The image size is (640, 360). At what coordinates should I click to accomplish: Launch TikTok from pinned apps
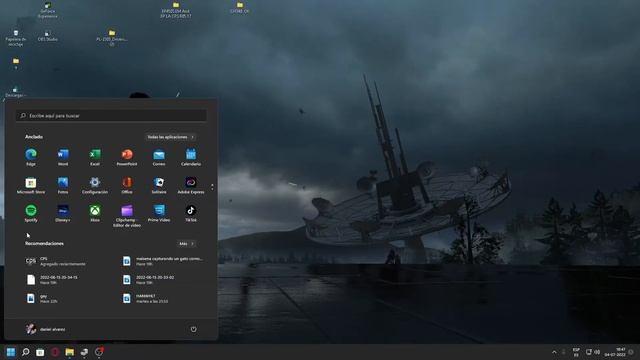tap(191, 213)
